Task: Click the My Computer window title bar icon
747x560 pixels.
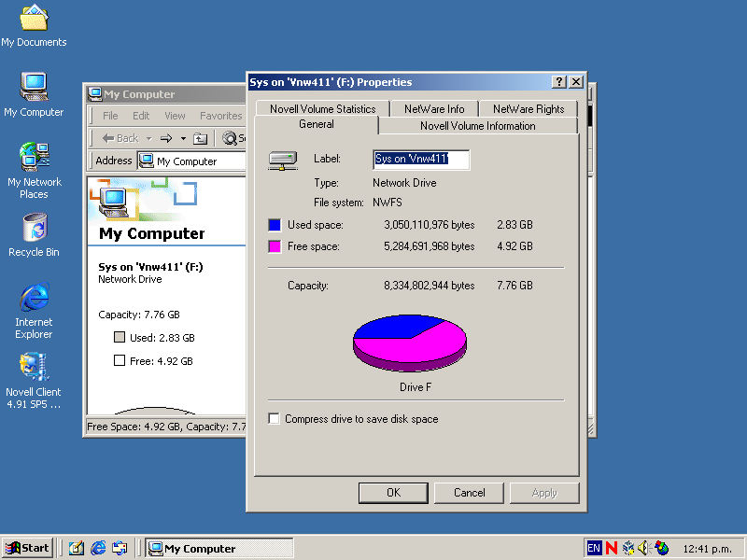Action: click(x=95, y=94)
